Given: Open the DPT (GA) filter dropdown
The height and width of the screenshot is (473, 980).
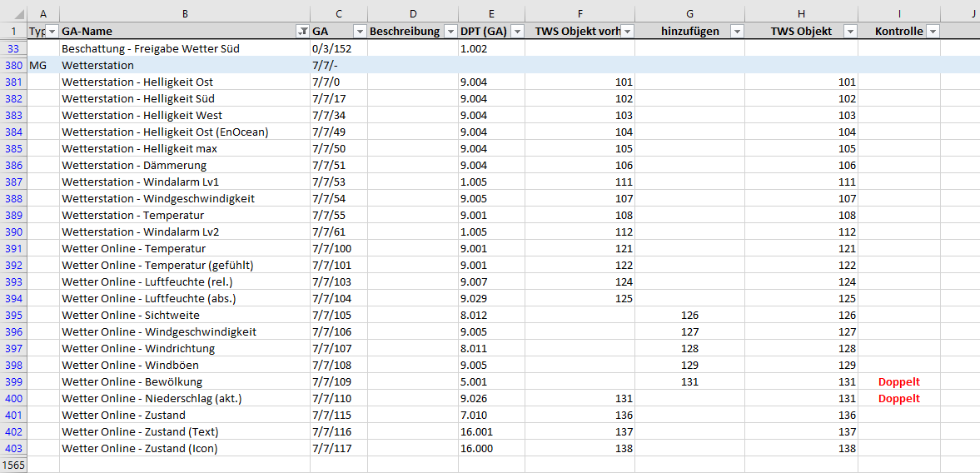Looking at the screenshot, I should (518, 32).
